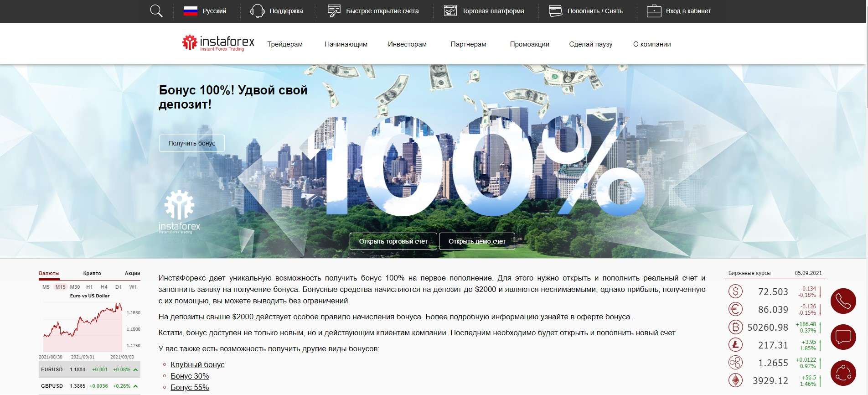Click the InstaForex logo in header
Screen dimensions: 868x395
pyautogui.click(x=218, y=43)
